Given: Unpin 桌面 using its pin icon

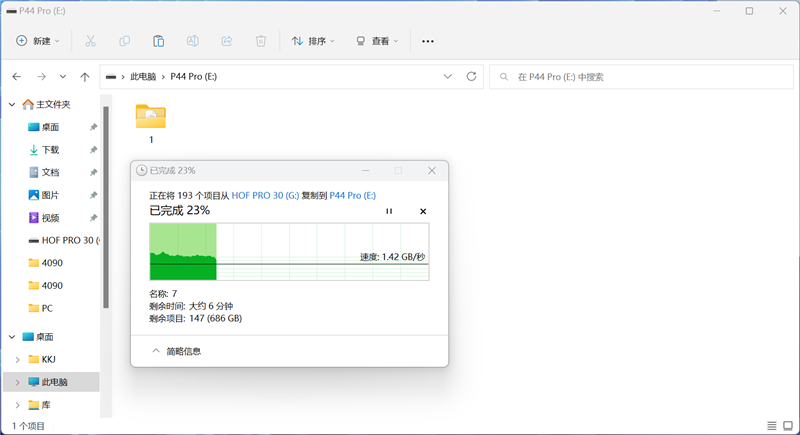Looking at the screenshot, I should coord(93,127).
